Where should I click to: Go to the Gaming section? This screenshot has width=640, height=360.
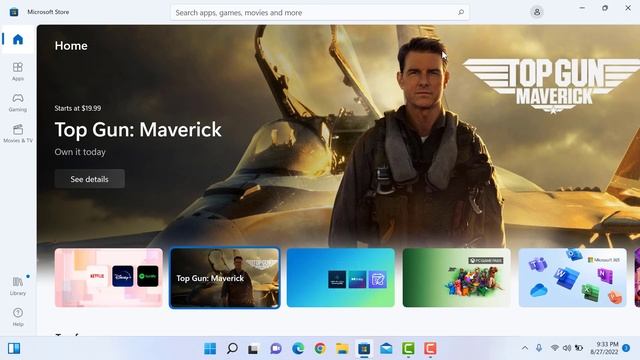(x=18, y=102)
